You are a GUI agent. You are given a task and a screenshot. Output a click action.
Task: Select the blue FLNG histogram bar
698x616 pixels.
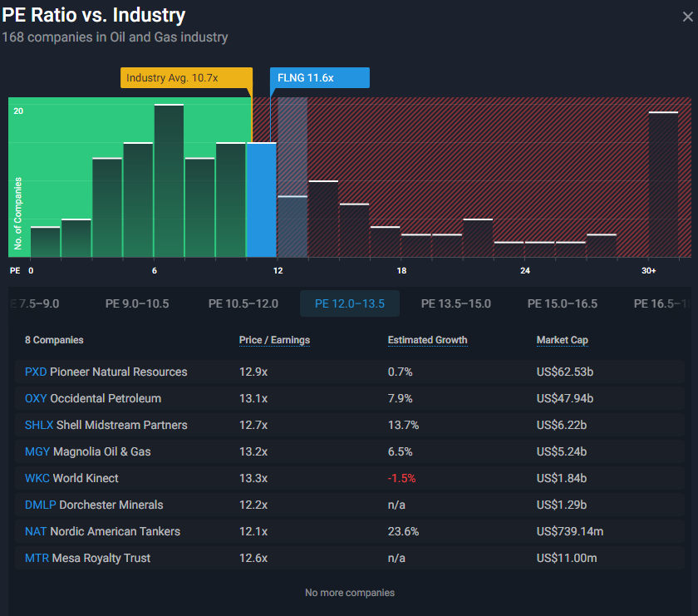[262, 200]
